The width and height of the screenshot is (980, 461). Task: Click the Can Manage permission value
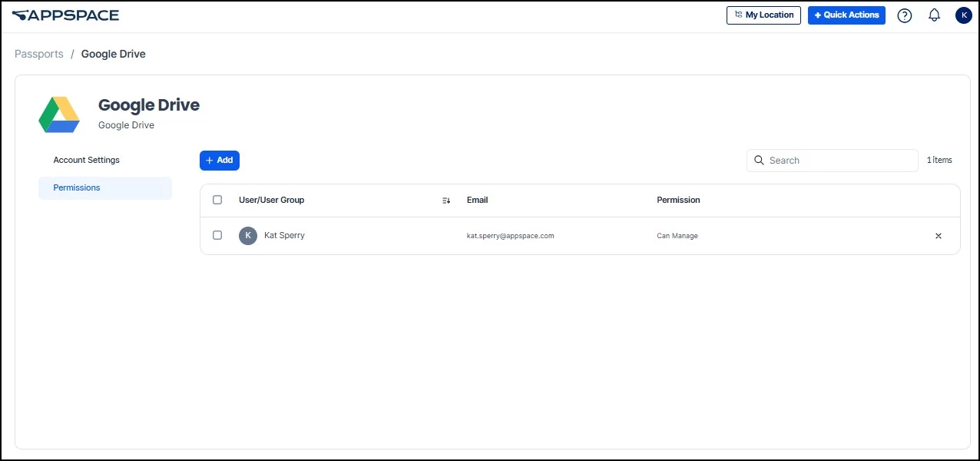[x=677, y=236]
